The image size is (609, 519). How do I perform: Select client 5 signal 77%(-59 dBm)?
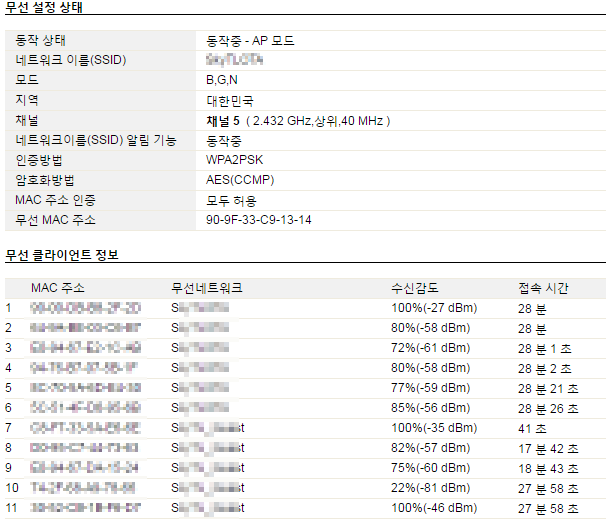430,388
